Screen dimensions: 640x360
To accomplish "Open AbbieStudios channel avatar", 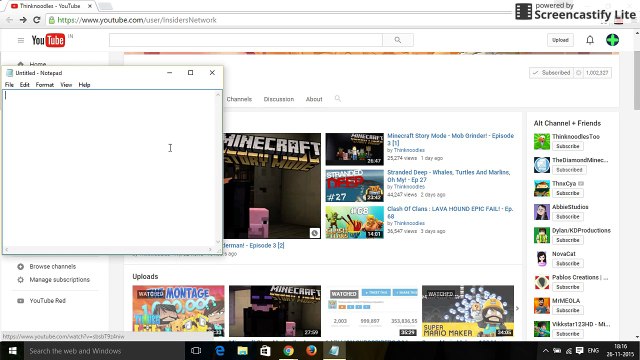I will pos(542,212).
